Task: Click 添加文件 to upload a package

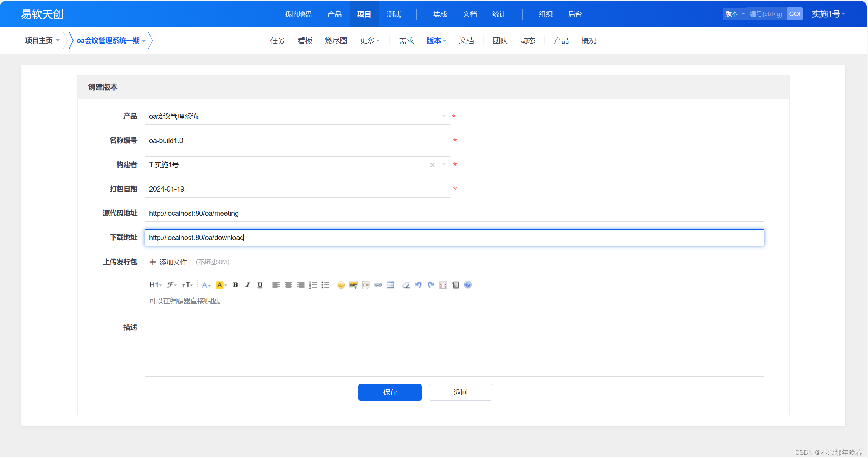Action: (x=168, y=262)
